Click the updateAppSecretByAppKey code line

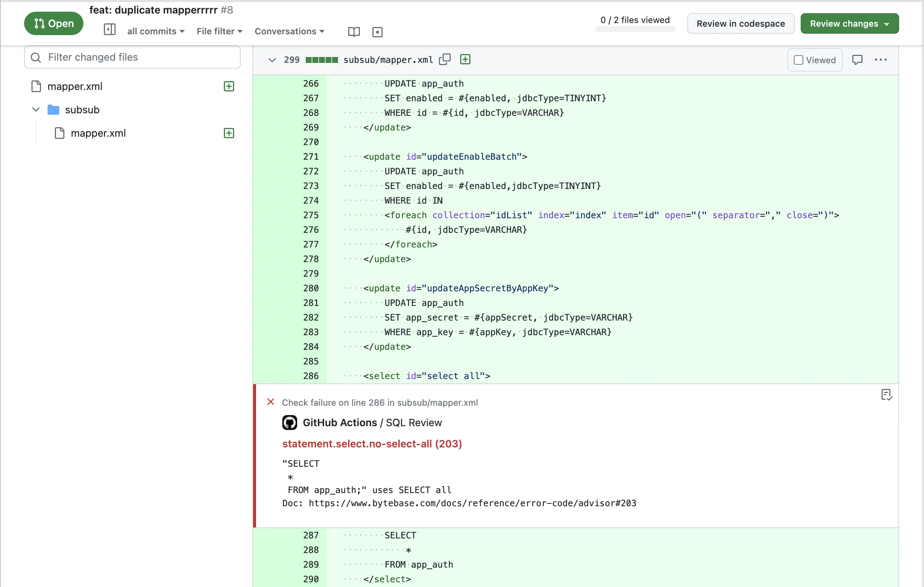[461, 288]
